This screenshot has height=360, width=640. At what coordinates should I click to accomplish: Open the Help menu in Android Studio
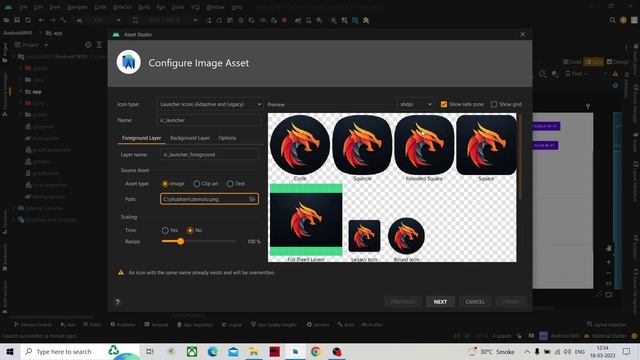(x=237, y=7)
